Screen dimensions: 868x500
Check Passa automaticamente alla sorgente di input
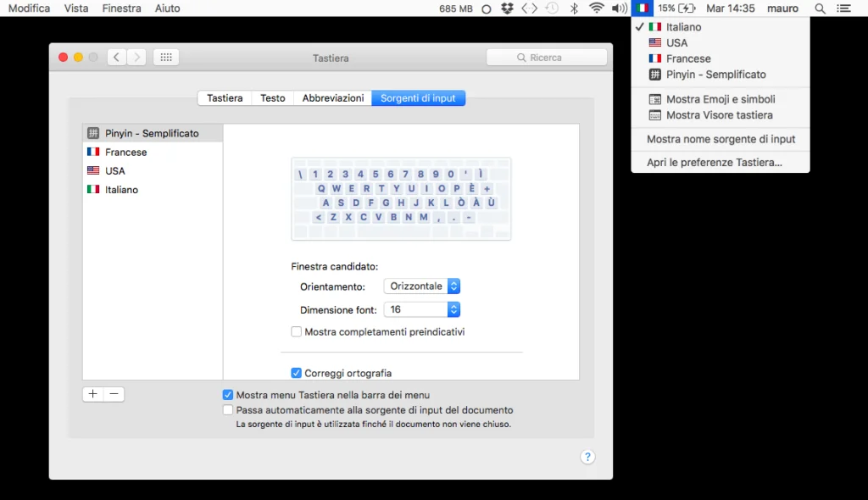coord(227,409)
